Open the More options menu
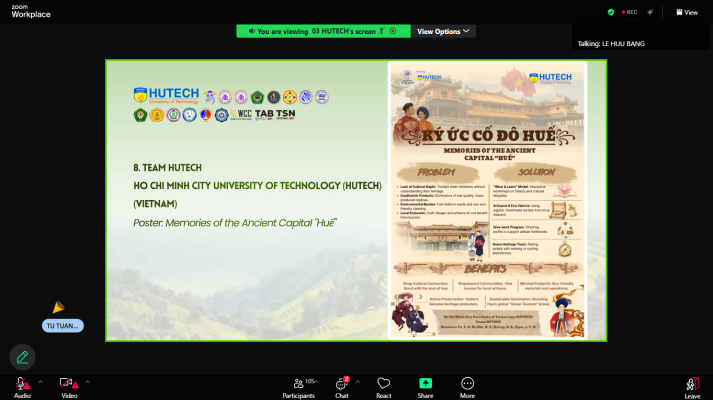Viewport: 713px width, 400px height. click(x=467, y=388)
